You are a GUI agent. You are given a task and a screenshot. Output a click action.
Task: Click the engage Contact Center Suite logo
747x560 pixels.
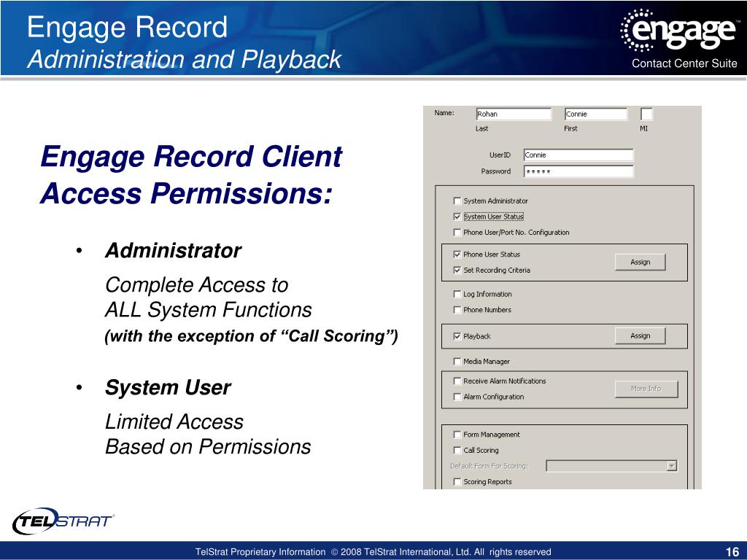pyautogui.click(x=679, y=39)
